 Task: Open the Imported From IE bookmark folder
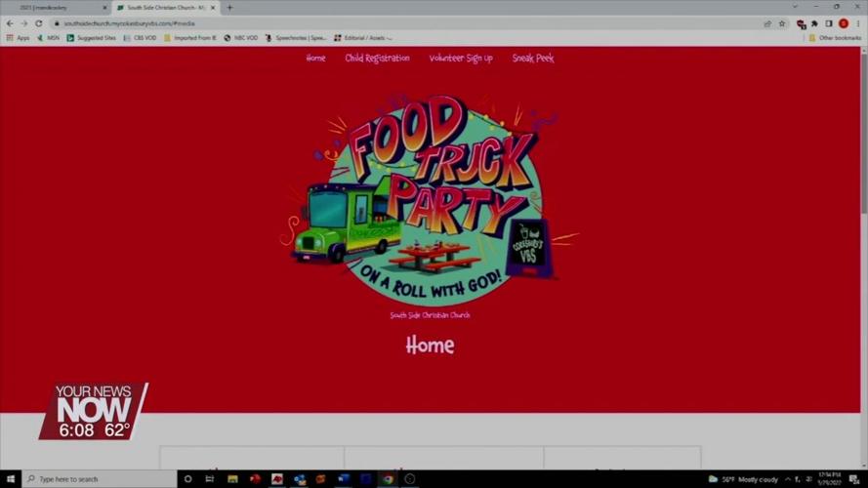pyautogui.click(x=189, y=38)
